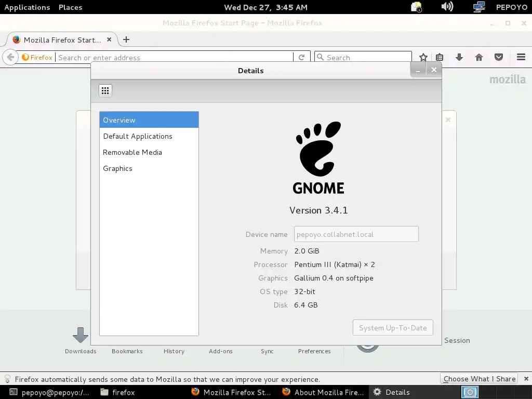Close the Details dialog

(x=434, y=70)
